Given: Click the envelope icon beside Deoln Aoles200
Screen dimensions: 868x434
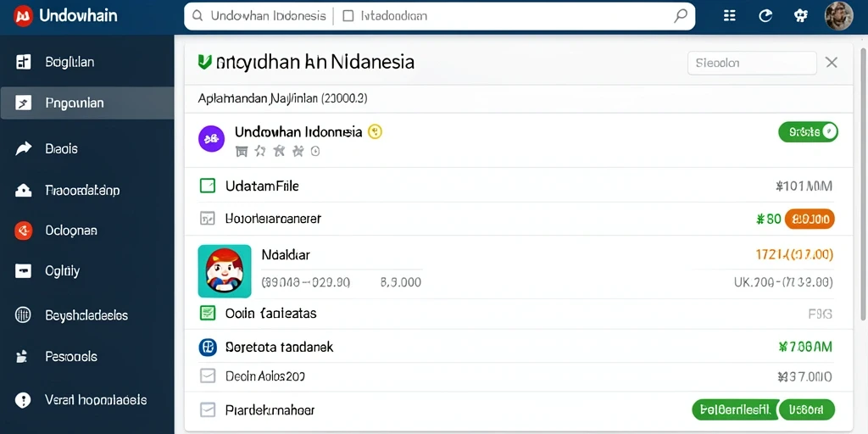Looking at the screenshot, I should coord(207,377).
